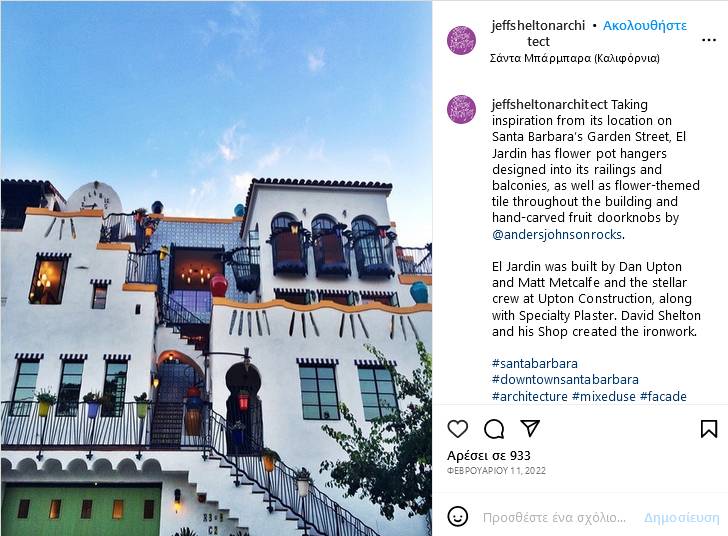View likes list Αρέσει σε 933
Viewport: 728px width, 536px height.
(x=488, y=456)
